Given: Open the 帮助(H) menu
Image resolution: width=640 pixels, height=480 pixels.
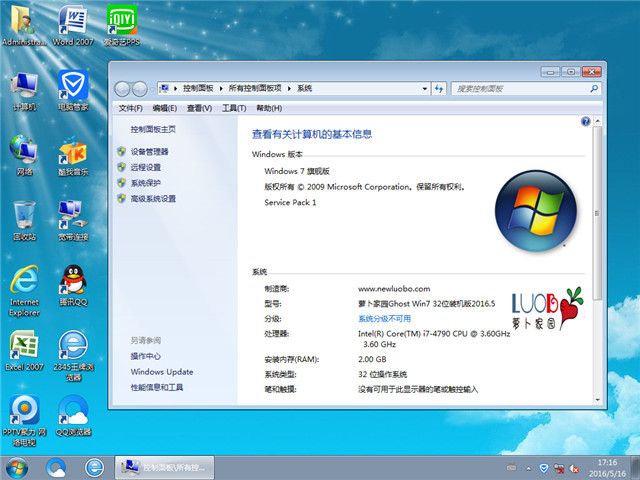Looking at the screenshot, I should pyautogui.click(x=269, y=108).
